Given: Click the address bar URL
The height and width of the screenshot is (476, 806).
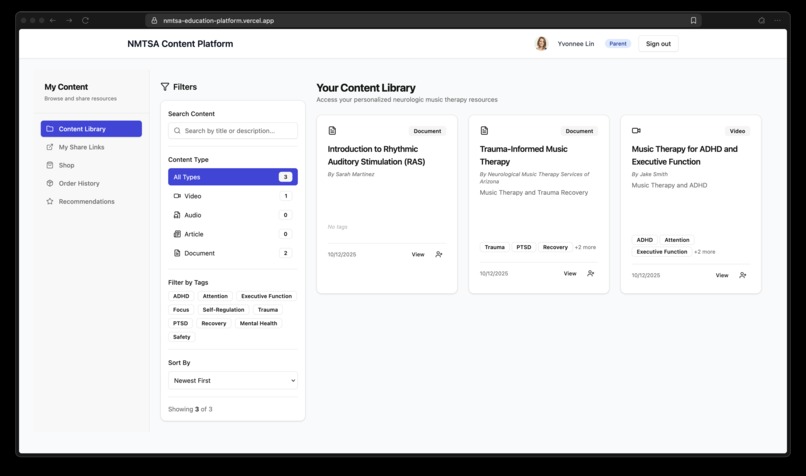Looking at the screenshot, I should point(218,21).
